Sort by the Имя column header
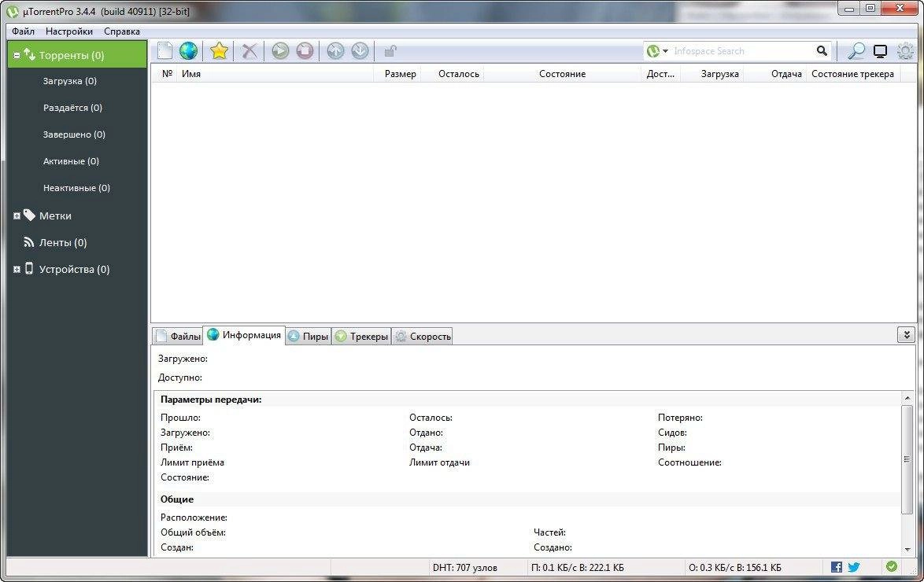Image resolution: width=924 pixels, height=582 pixels. click(276, 74)
